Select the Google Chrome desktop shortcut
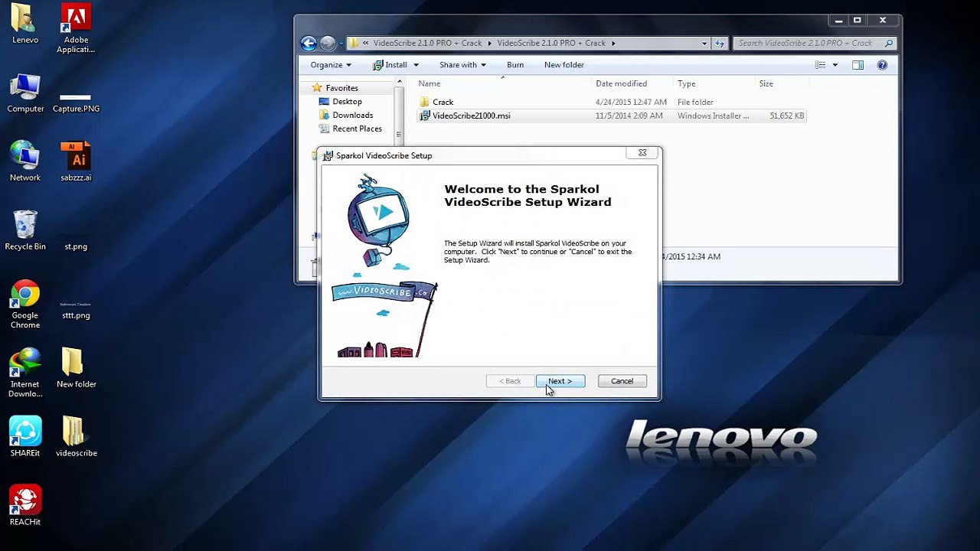The width and height of the screenshot is (980, 551). (25, 305)
